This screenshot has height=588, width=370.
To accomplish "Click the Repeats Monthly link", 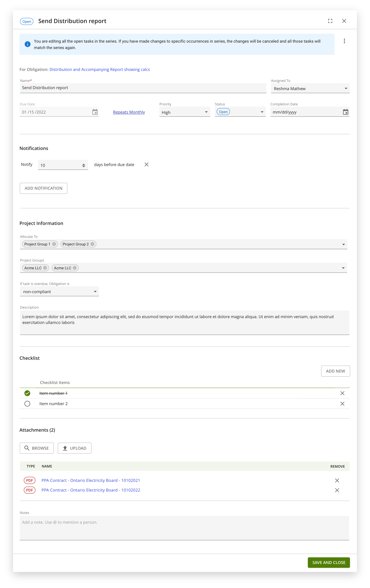I will [129, 112].
